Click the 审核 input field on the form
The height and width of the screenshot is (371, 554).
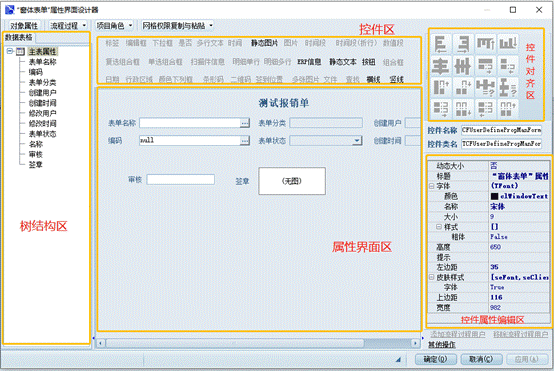coord(181,179)
